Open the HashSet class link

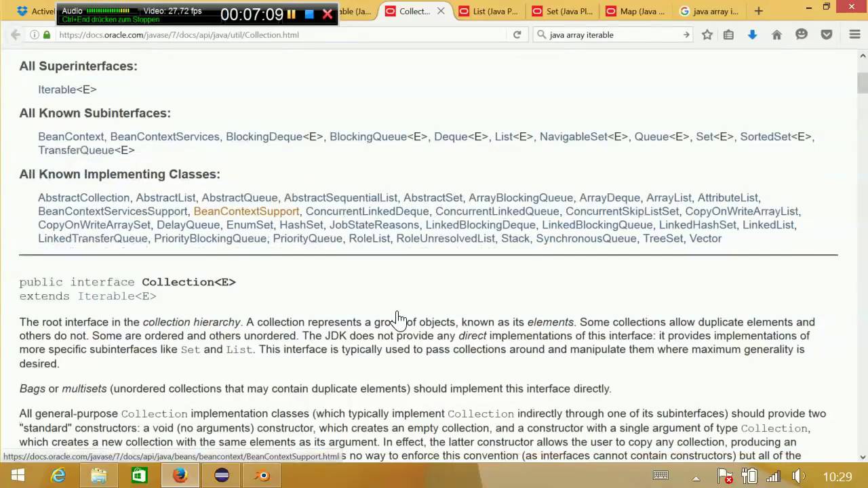pos(301,225)
